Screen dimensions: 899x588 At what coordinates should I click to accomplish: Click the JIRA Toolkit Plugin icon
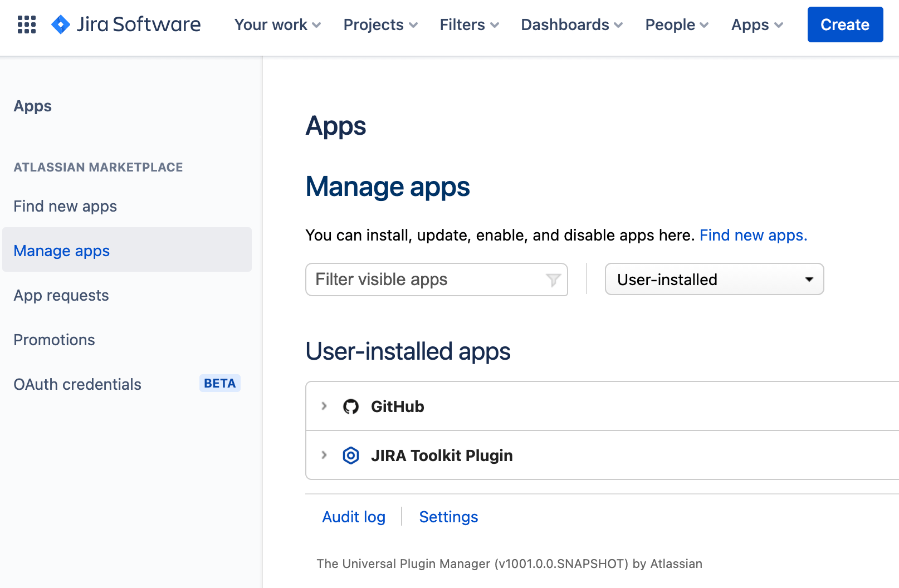click(x=351, y=455)
